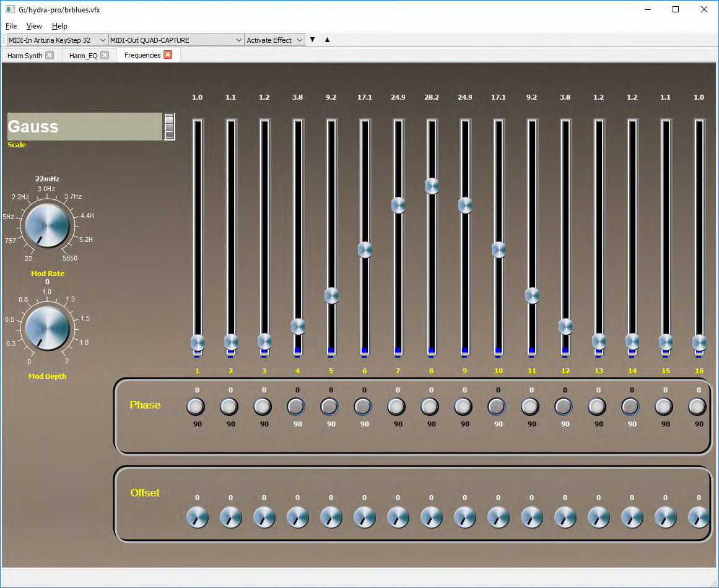The width and height of the screenshot is (719, 588).
Task: Click the Offset panel label
Action: click(145, 493)
